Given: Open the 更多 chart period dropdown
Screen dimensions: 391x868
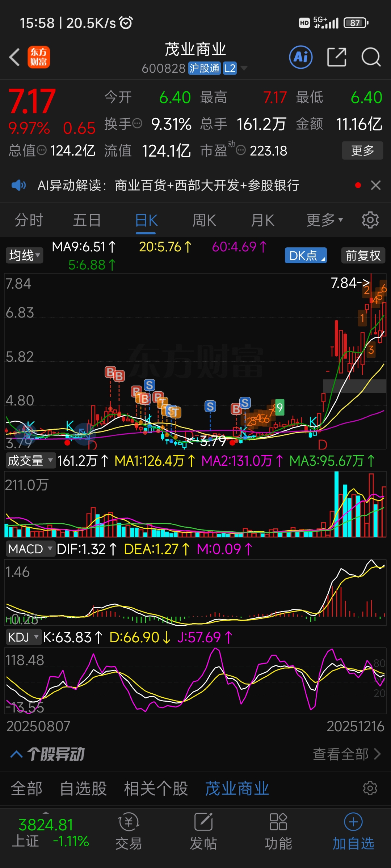Looking at the screenshot, I should tap(324, 220).
